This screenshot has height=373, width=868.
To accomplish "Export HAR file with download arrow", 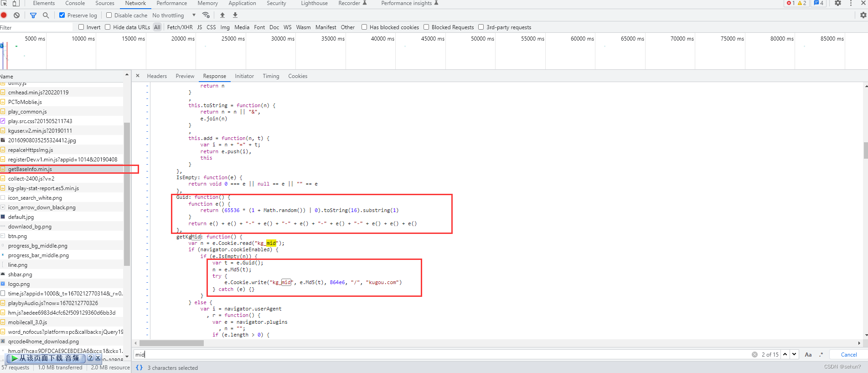I will [235, 15].
